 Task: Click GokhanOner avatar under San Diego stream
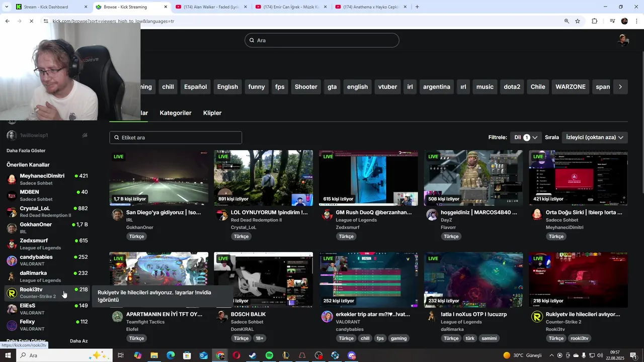point(117,215)
